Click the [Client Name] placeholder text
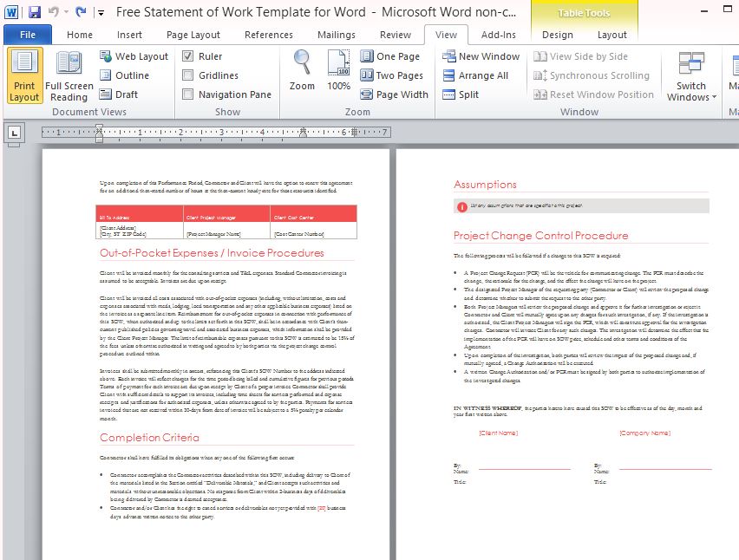This screenshot has height=560, width=739. click(x=499, y=433)
